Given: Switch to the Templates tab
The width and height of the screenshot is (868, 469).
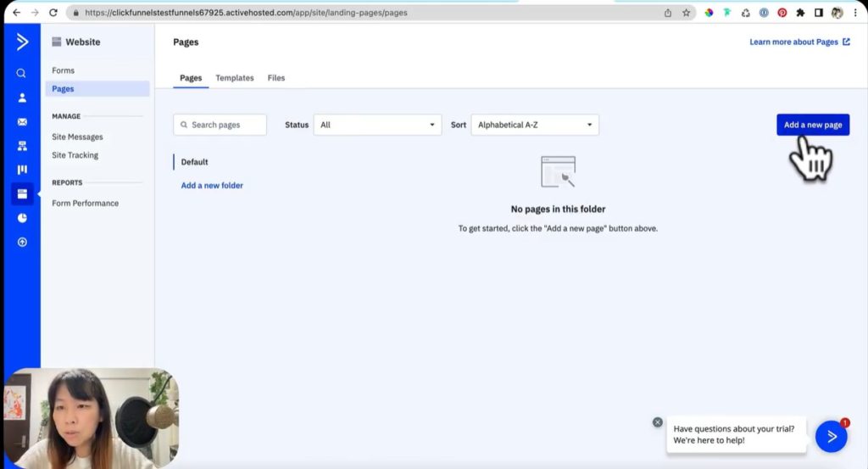Looking at the screenshot, I should [235, 78].
